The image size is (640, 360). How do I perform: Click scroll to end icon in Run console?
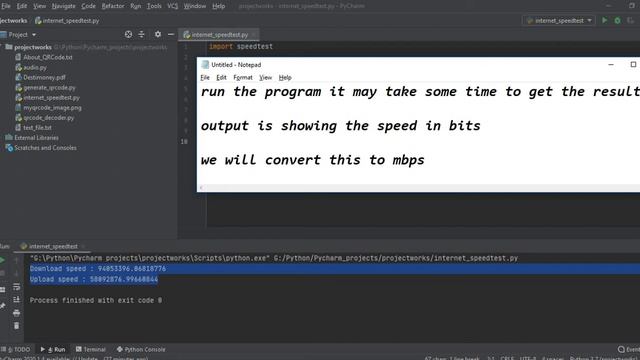pyautogui.click(x=16, y=300)
